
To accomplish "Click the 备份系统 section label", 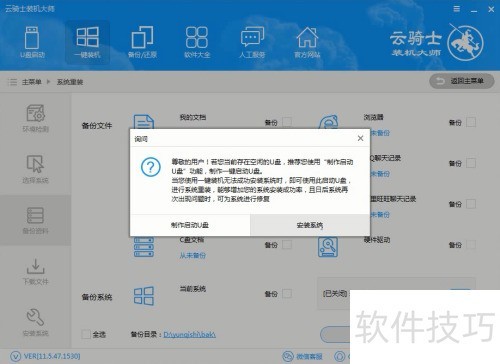I will 97,297.
